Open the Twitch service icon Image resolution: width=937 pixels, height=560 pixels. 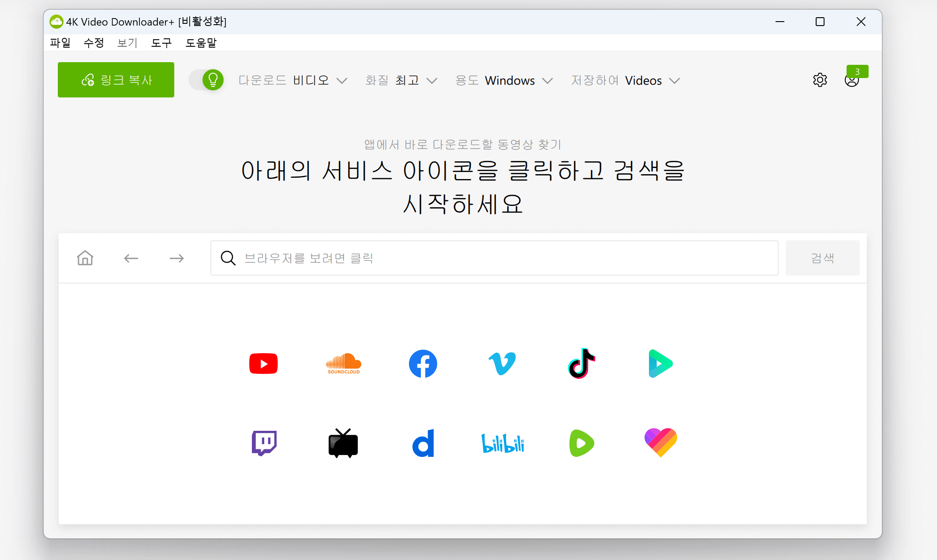[264, 443]
